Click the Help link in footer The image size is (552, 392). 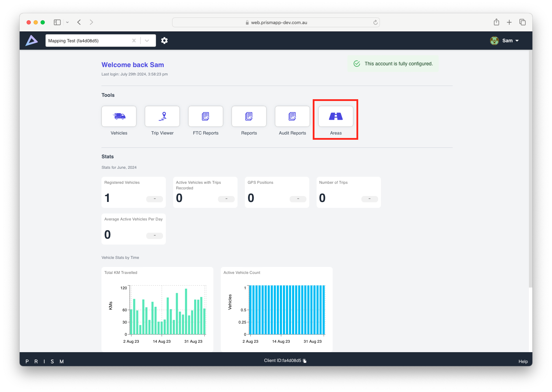click(x=523, y=362)
